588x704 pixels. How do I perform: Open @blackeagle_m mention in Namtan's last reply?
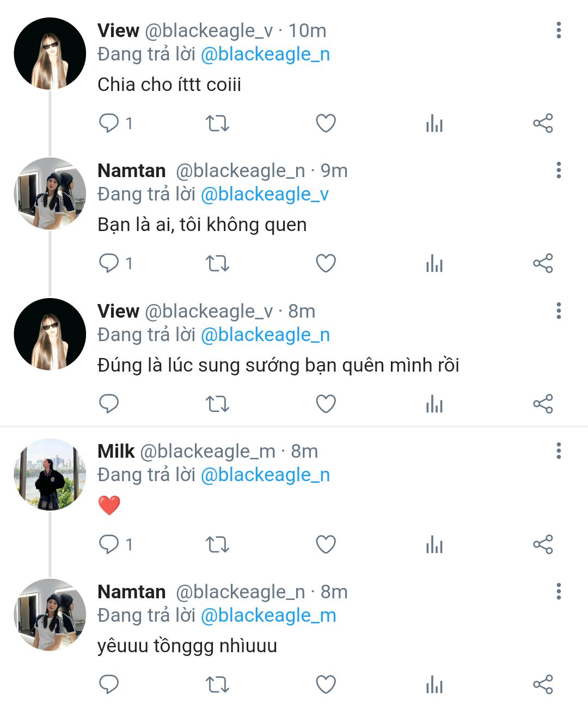pos(268,616)
